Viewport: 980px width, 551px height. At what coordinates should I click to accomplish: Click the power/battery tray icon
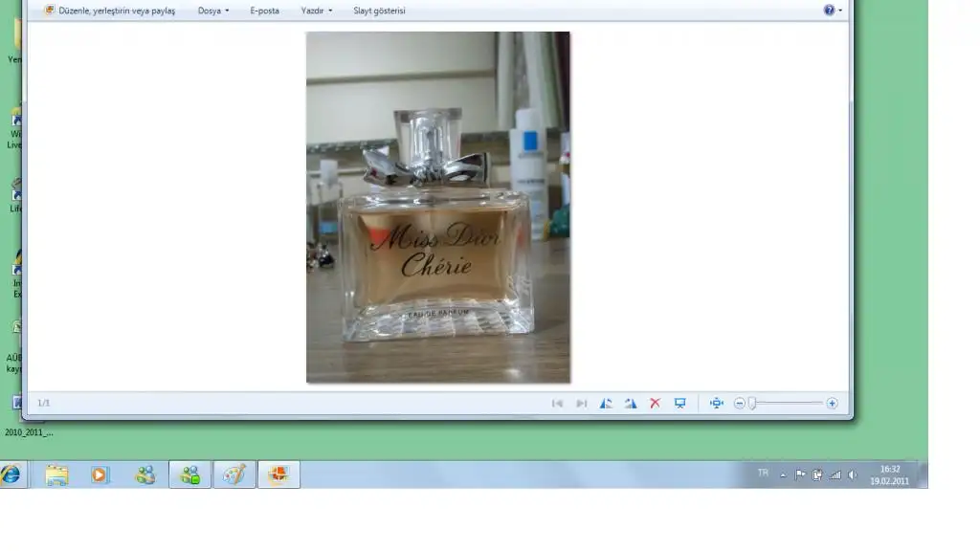click(x=817, y=474)
